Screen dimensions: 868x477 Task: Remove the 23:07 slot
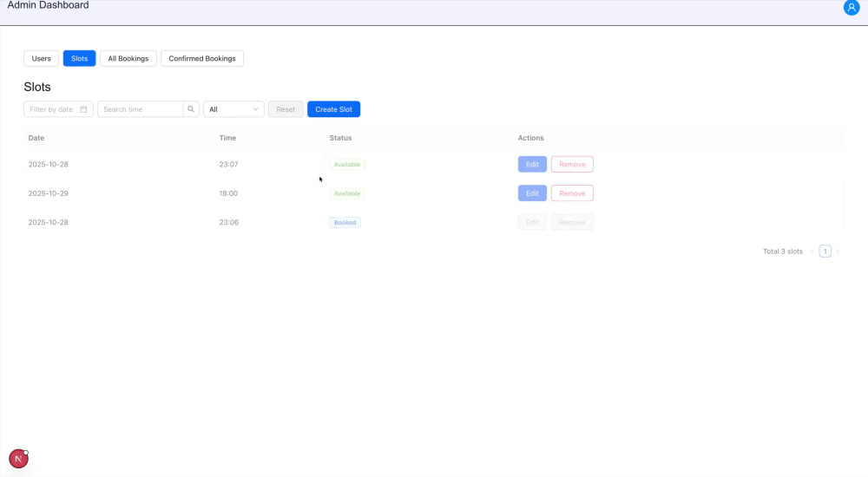pyautogui.click(x=572, y=165)
